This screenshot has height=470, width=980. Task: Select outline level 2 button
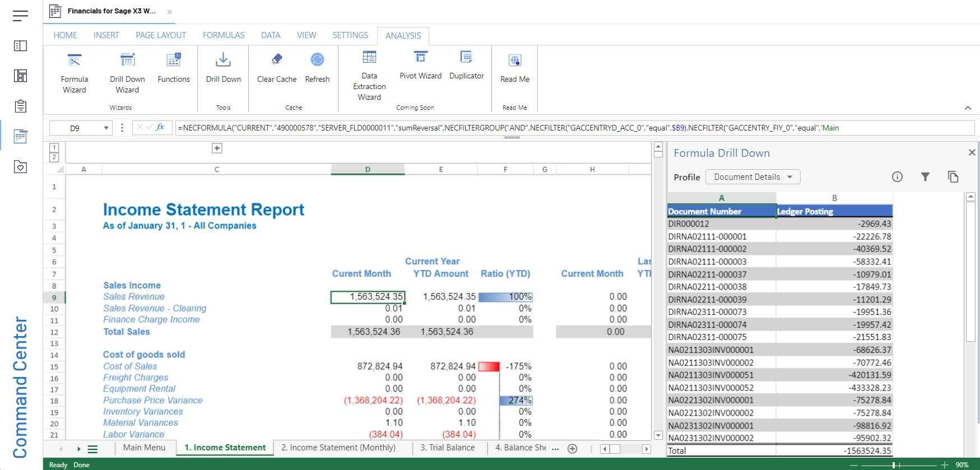[54, 157]
